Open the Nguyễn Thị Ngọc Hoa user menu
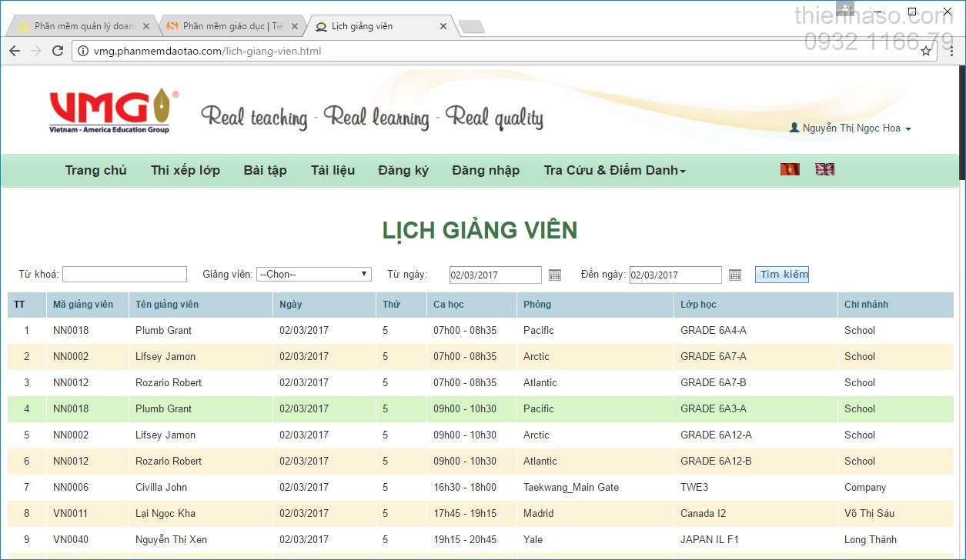 point(851,128)
